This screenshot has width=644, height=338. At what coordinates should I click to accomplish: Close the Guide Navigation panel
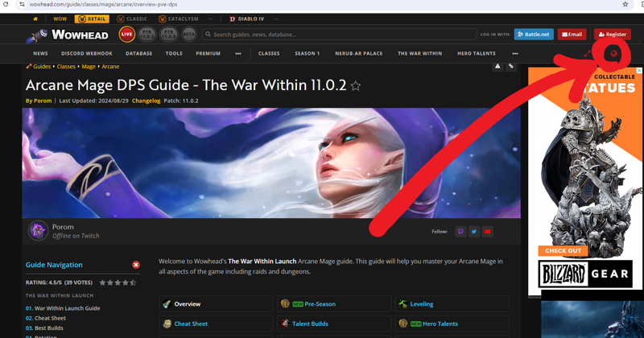click(x=136, y=265)
